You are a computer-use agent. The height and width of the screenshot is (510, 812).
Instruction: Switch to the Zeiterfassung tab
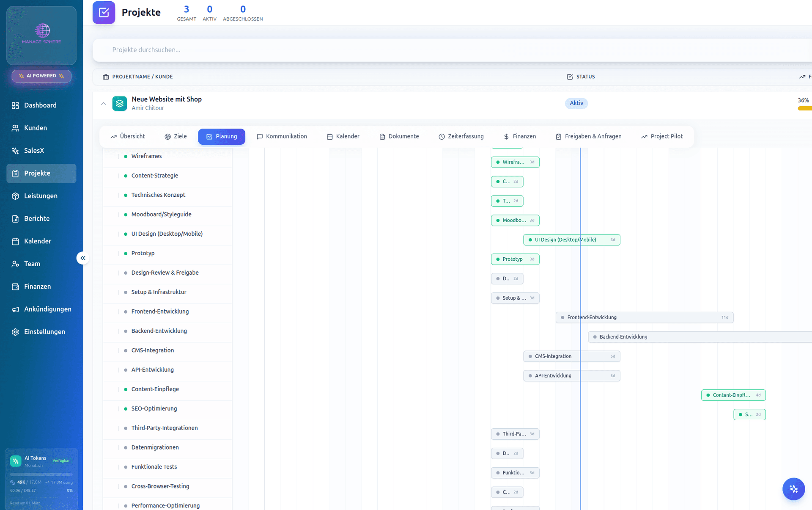coord(461,136)
